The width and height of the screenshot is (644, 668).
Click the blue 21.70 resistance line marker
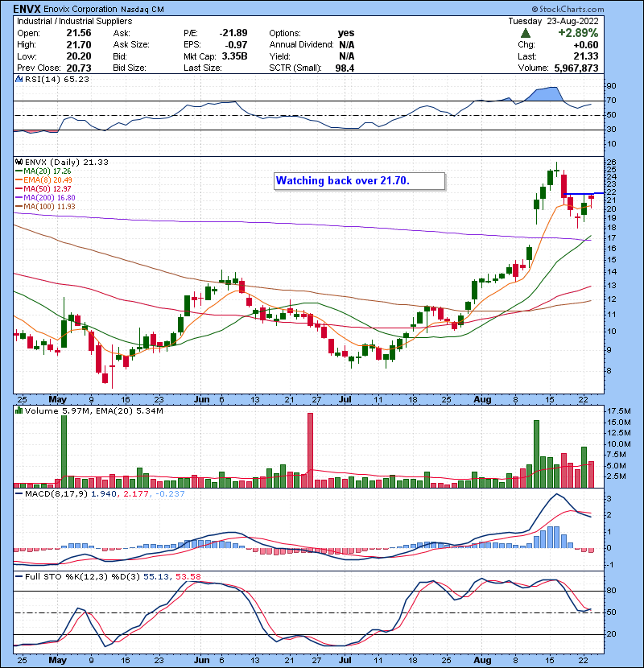point(583,194)
